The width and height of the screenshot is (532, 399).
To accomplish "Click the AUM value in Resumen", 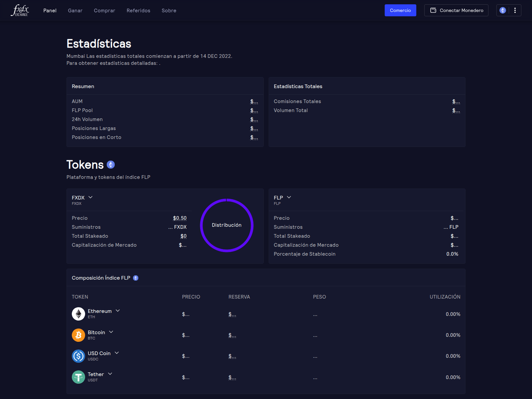I will [x=254, y=101].
